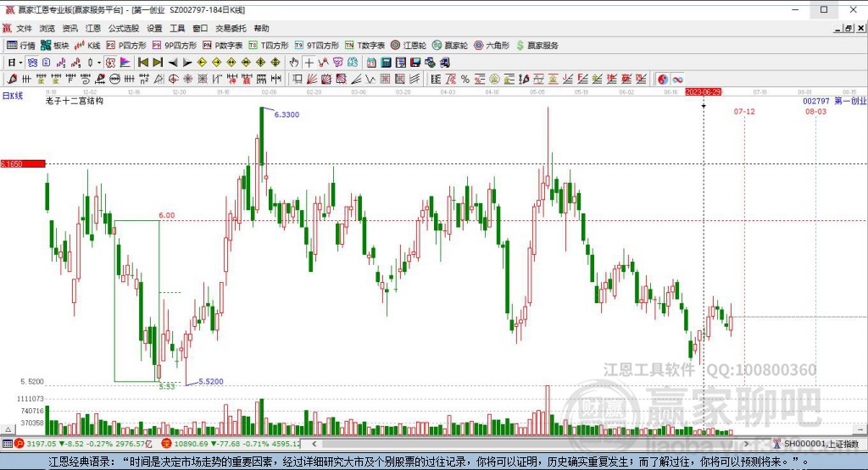Open the 江恩轮 Gann wheel

tap(409, 46)
